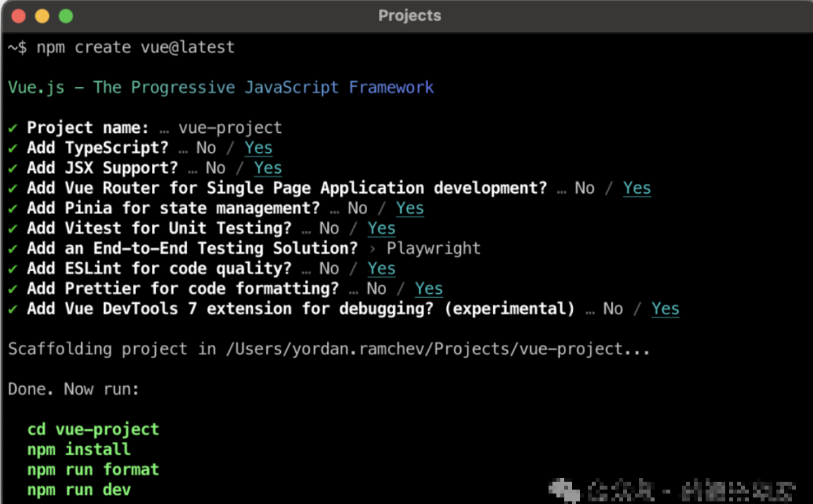Click the "/Users/yordan.ramchev/Projects/vue-project..." path
Viewport: 813px width, 504px height.
point(438,350)
